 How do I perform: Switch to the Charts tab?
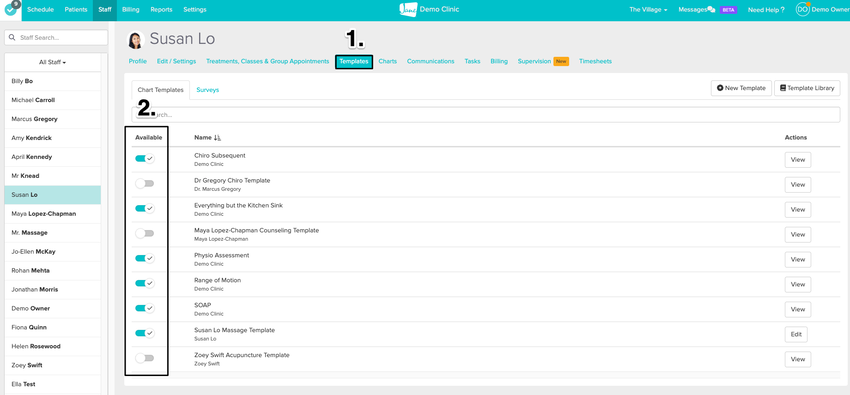pos(388,61)
